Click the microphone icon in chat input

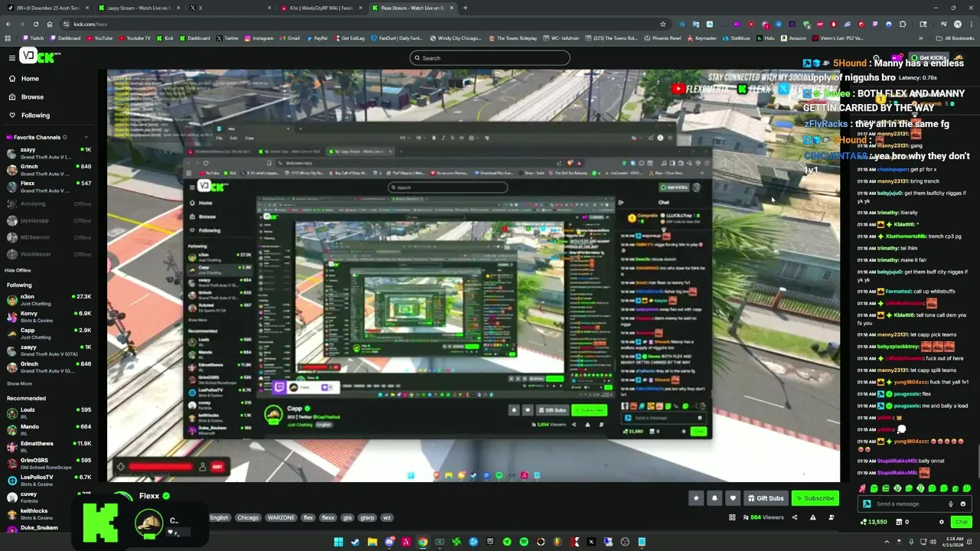click(x=951, y=504)
